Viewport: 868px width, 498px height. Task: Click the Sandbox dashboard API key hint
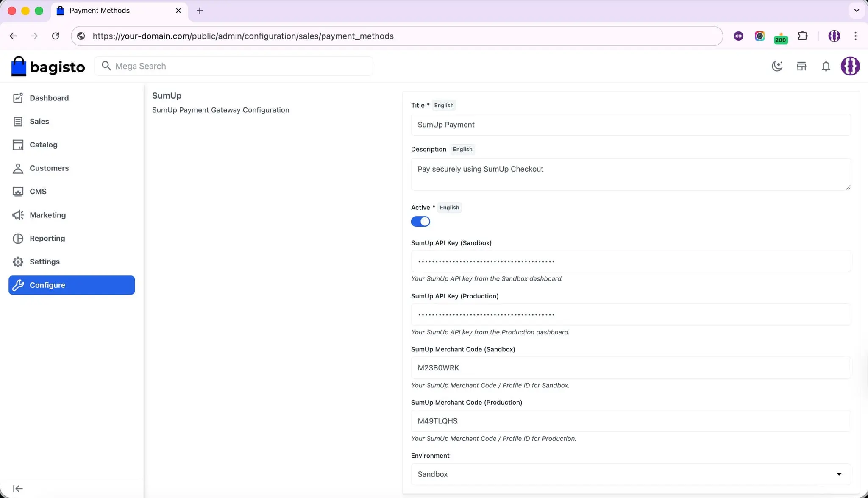pos(487,279)
